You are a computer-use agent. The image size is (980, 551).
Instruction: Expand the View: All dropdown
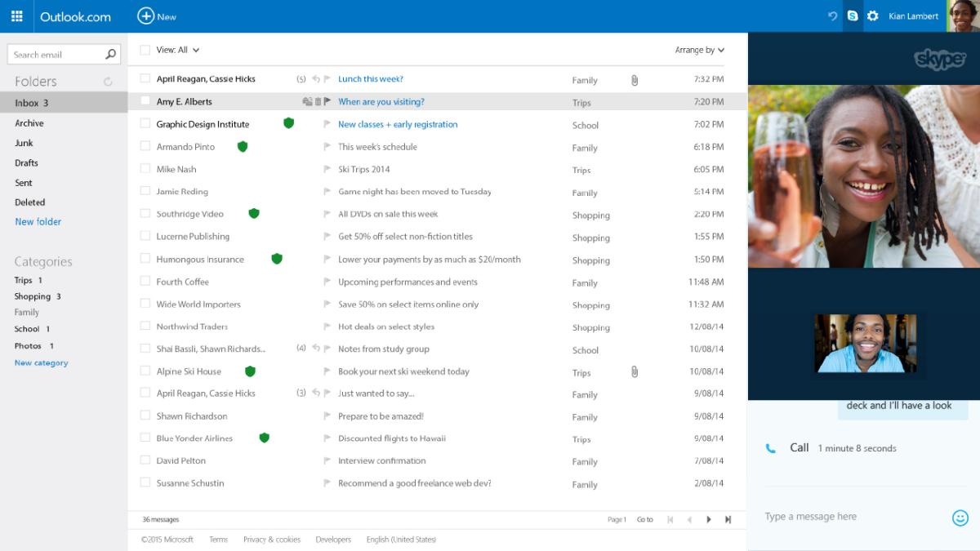click(178, 50)
